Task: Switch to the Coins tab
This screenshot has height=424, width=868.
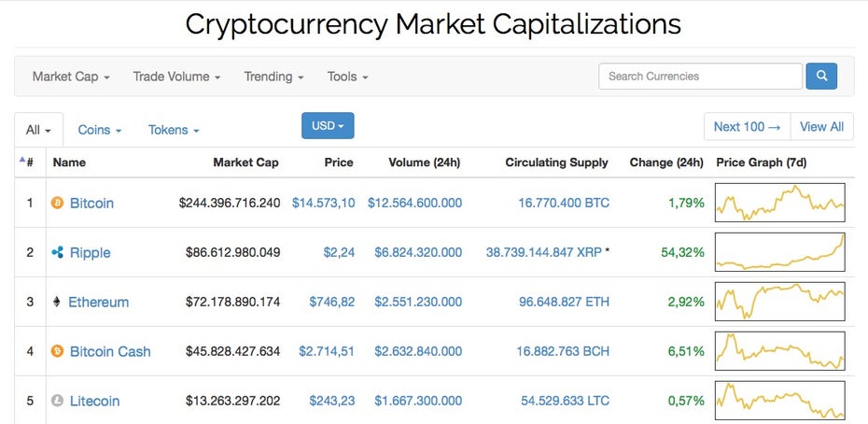Action: tap(100, 130)
